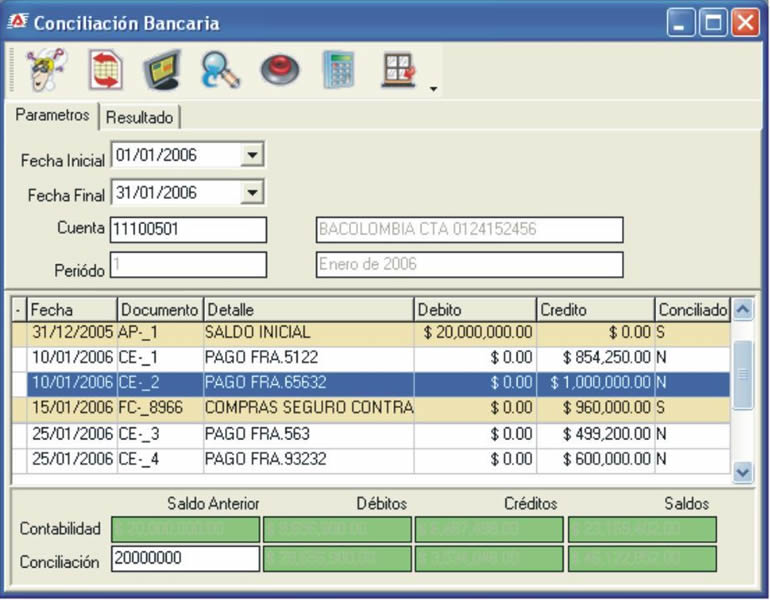Click Conciliado value of CE-_1 row
This screenshot has width=770, height=600.
[693, 357]
